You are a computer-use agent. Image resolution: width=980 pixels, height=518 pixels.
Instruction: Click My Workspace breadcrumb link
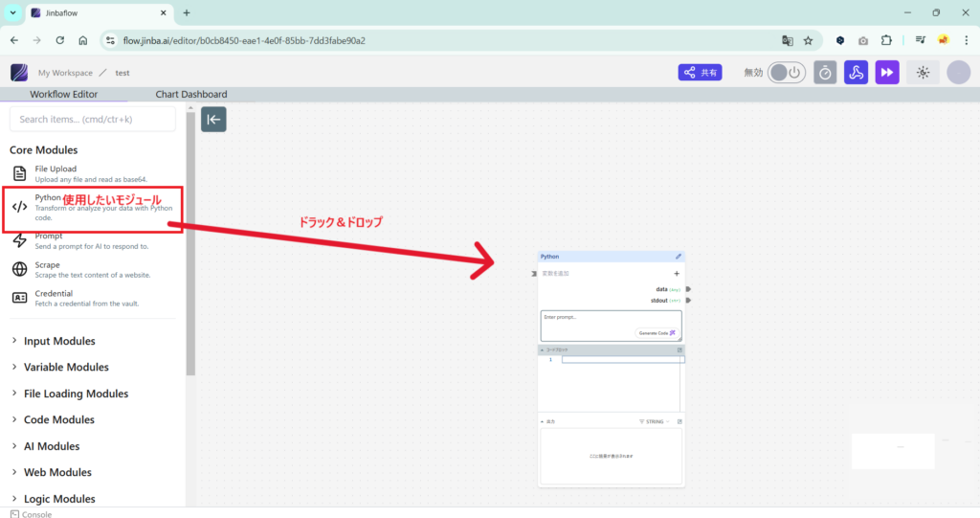pos(65,73)
